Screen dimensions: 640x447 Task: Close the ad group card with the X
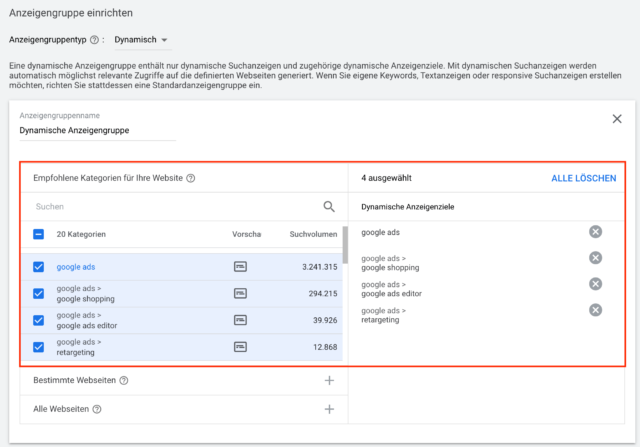coord(617,119)
